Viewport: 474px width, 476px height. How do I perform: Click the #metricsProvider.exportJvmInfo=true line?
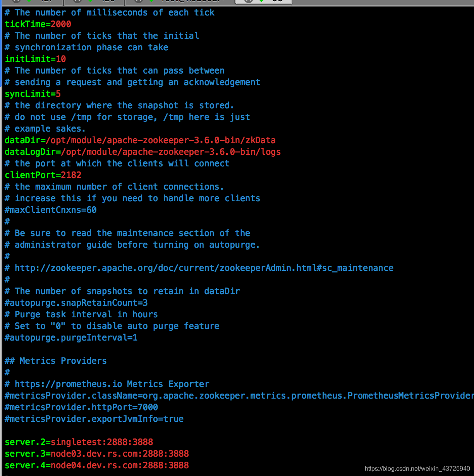94,419
